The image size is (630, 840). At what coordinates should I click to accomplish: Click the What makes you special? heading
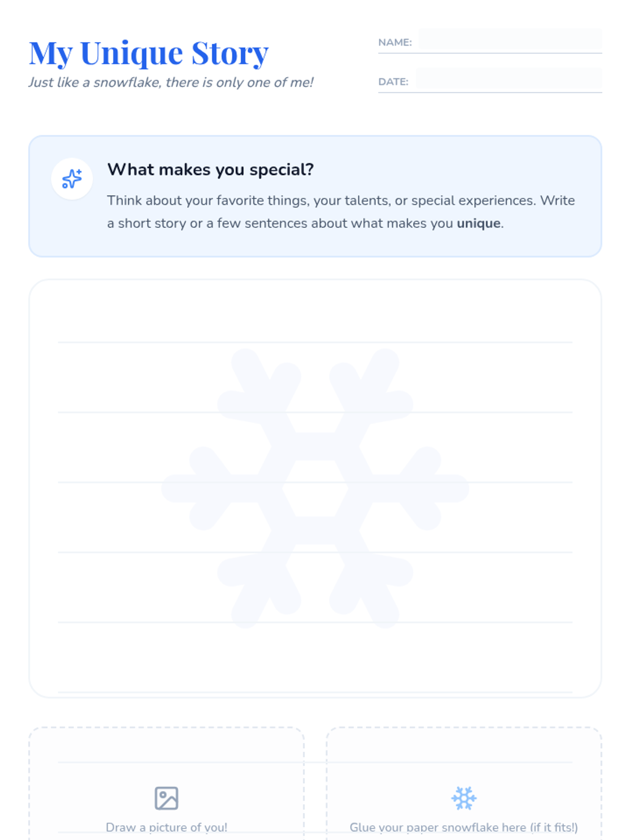[211, 170]
